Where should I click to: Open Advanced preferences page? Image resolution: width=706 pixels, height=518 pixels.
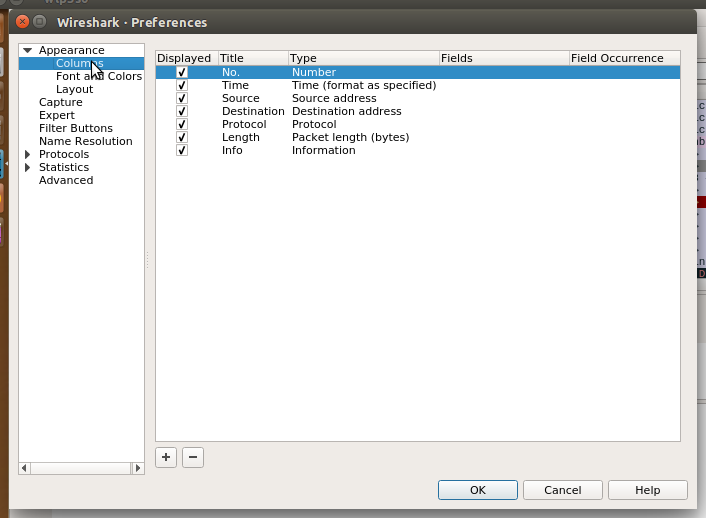coord(66,180)
